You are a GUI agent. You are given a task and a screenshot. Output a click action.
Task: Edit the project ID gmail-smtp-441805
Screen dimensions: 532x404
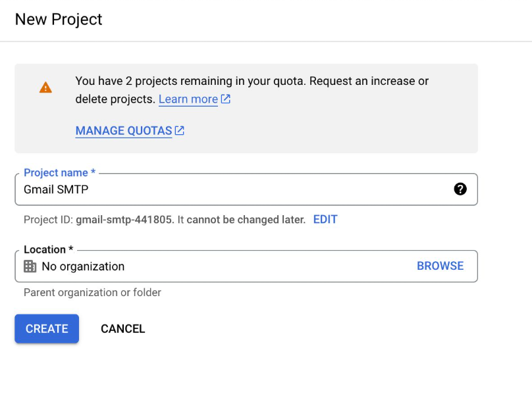pyautogui.click(x=325, y=219)
